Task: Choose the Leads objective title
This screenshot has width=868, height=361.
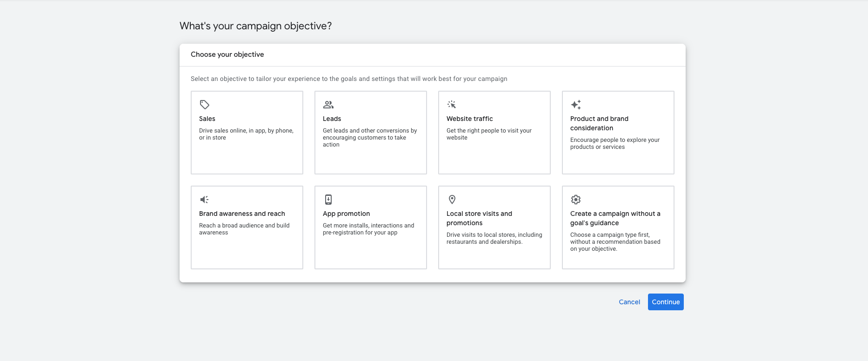Action: (x=332, y=119)
